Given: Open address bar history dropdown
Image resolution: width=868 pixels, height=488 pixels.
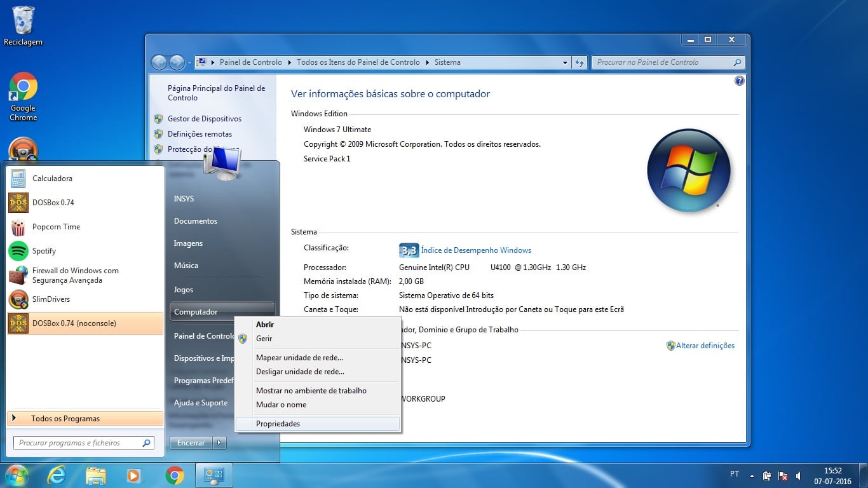Looking at the screenshot, I should coord(566,62).
